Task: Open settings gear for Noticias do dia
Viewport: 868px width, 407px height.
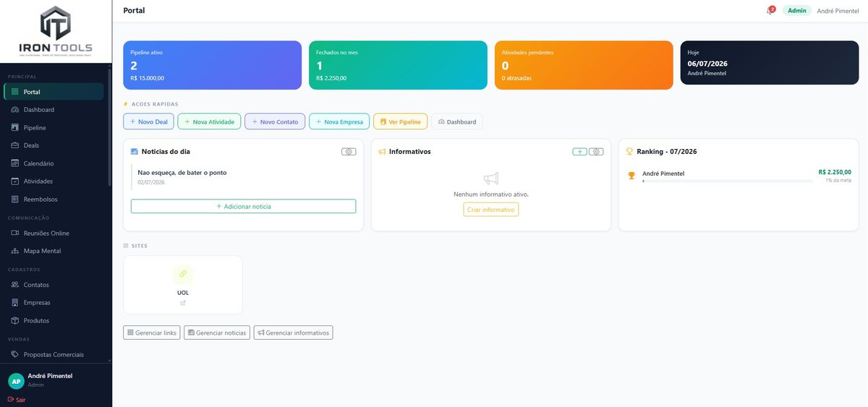Action: [x=349, y=152]
